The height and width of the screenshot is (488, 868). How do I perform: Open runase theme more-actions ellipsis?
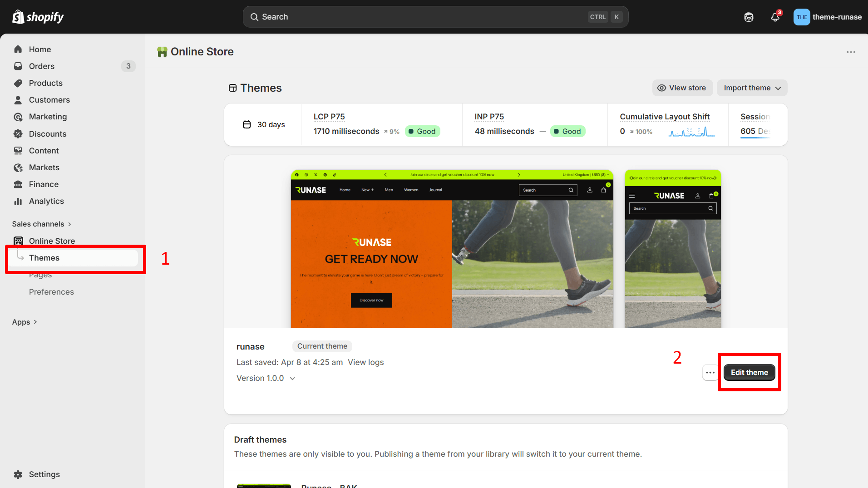point(710,373)
